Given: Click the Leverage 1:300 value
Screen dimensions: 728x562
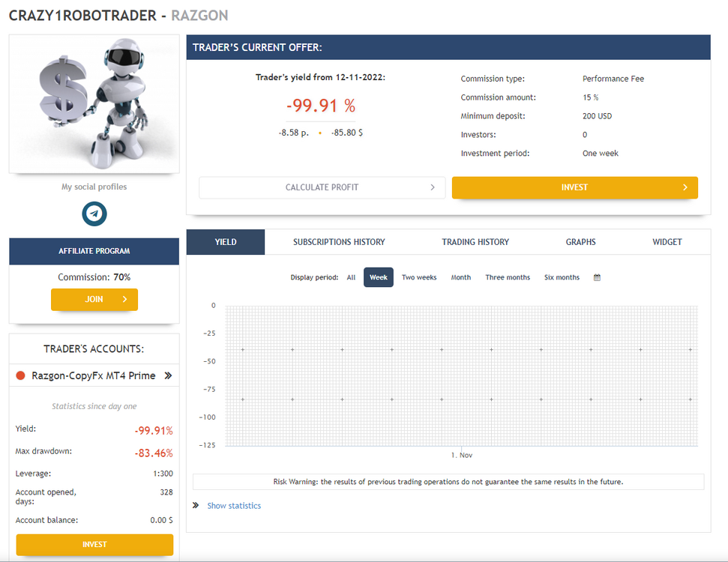Looking at the screenshot, I should click(163, 474).
